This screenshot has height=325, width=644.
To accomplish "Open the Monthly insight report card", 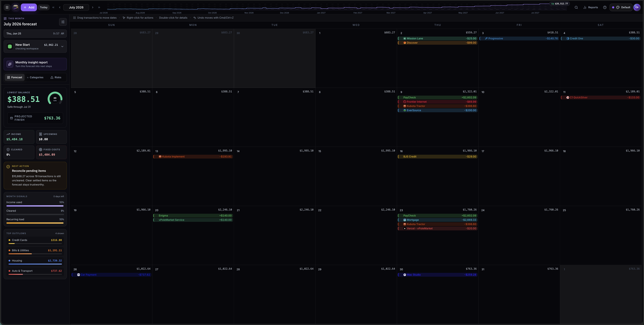I will click(35, 64).
